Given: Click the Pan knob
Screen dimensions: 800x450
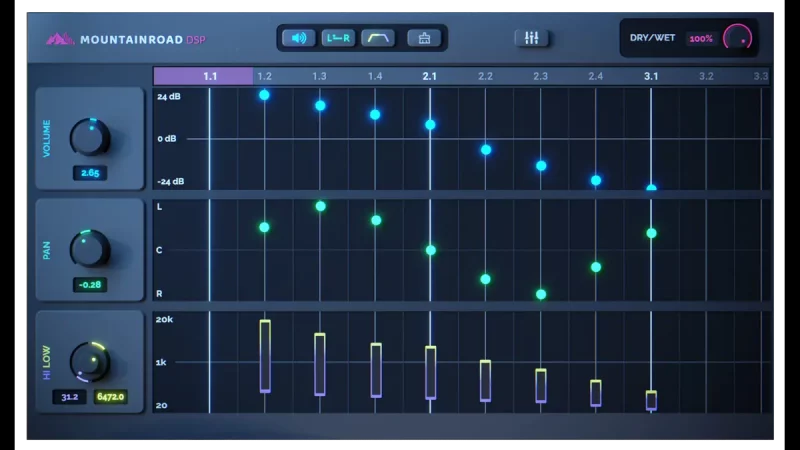Looking at the screenshot, I should (x=90, y=248).
